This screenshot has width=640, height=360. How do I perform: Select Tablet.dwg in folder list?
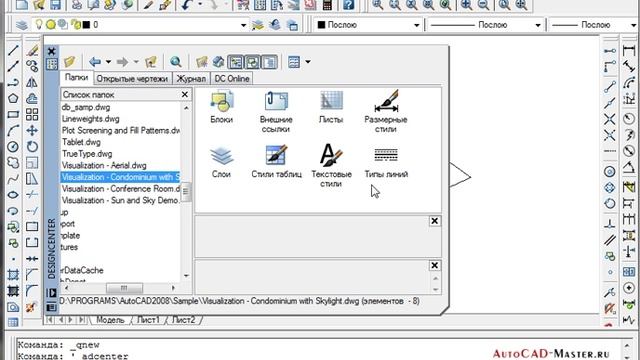pos(81,142)
